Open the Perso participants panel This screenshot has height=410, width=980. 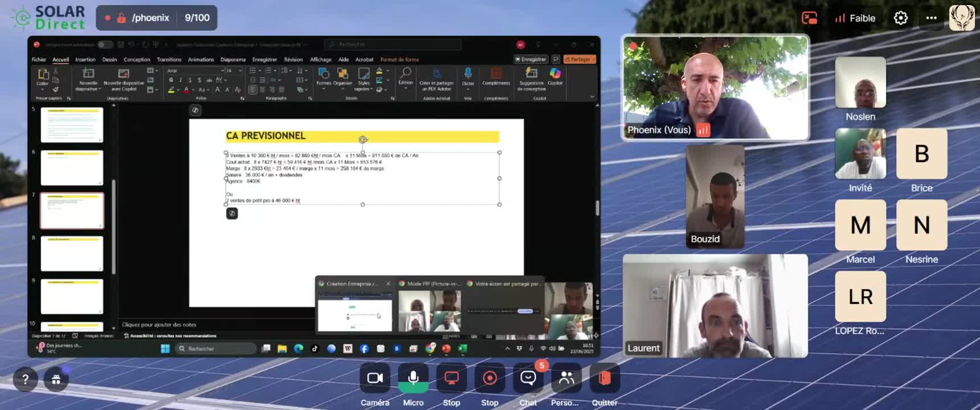566,378
